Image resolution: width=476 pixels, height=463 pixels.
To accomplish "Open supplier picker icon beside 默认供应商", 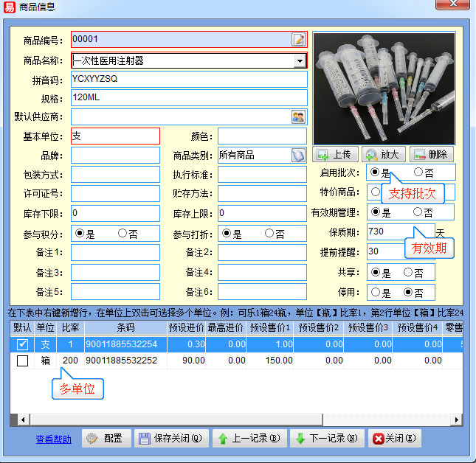I will 298,116.
